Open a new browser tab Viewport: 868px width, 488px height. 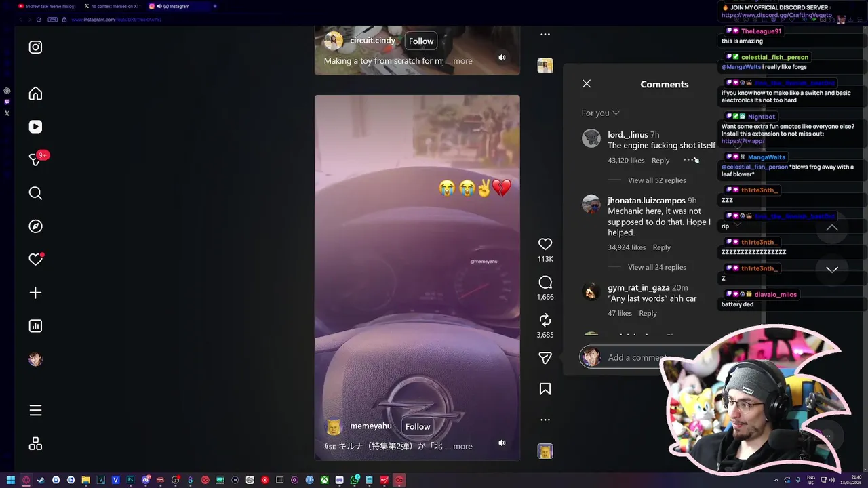point(215,6)
